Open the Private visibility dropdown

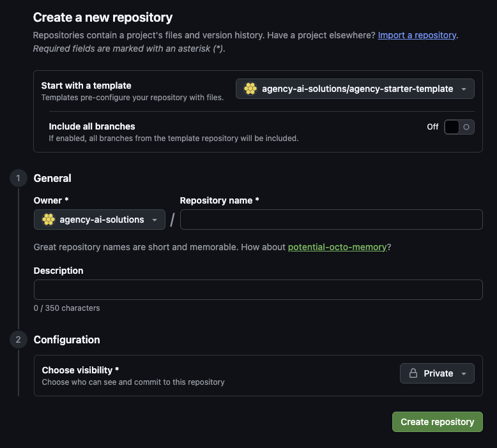click(437, 373)
